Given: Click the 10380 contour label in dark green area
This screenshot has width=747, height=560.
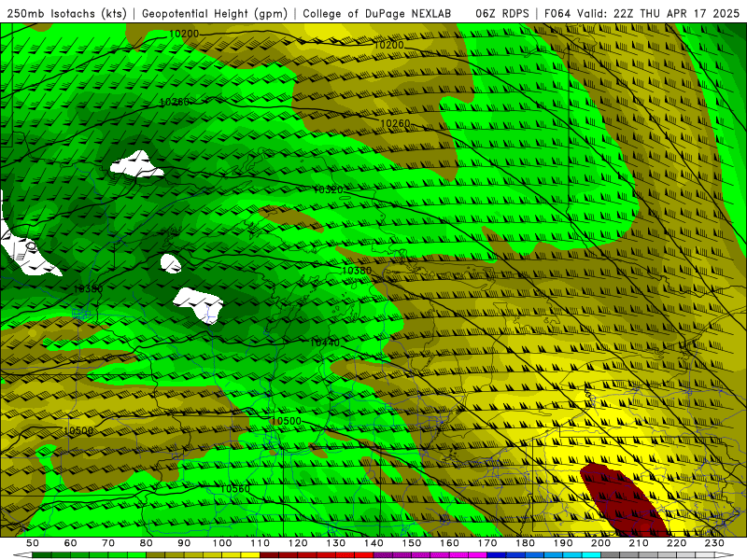Looking at the screenshot, I should pos(88,288).
